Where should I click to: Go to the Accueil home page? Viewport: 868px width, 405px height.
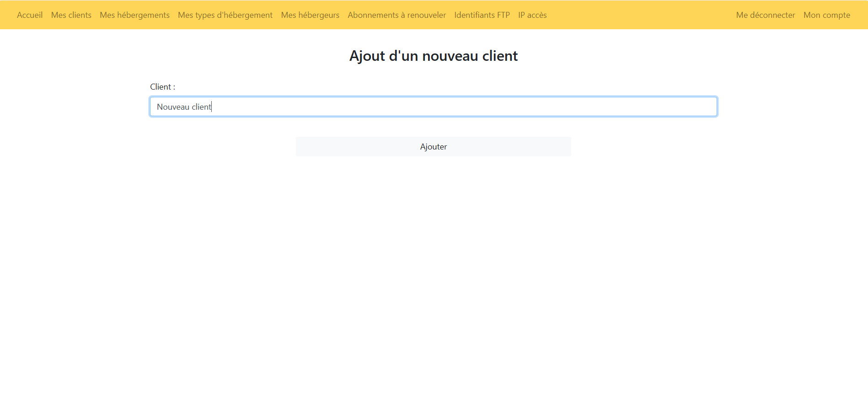coord(30,15)
